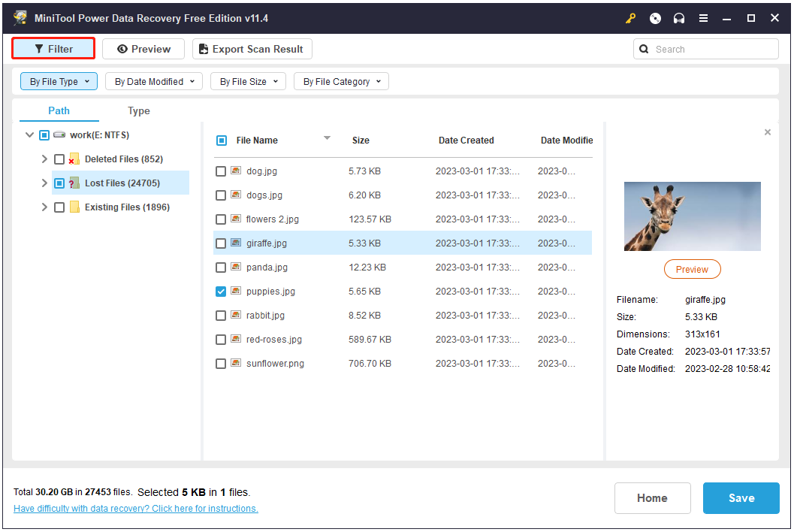Switch to the Type tab
794x532 pixels.
tap(139, 110)
